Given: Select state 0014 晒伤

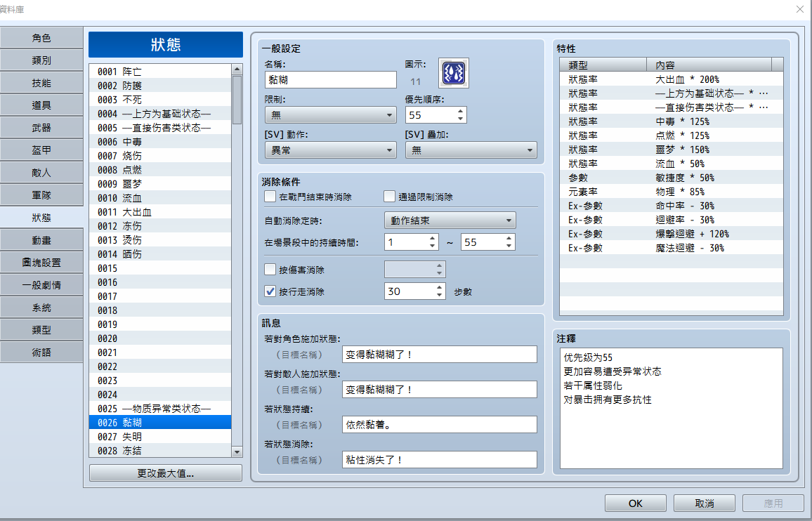Looking at the screenshot, I should coord(160,253).
